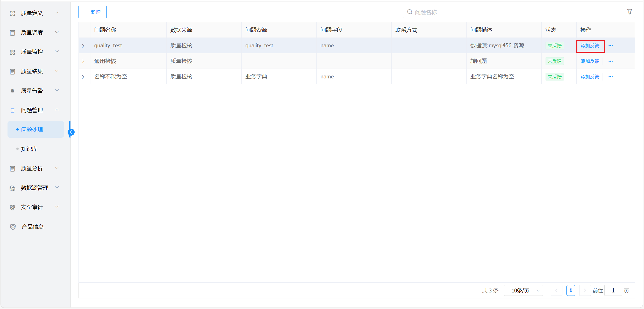Screen dimensions: 644x309
Task: Open more actions for 名称不能为空 row
Action: point(611,77)
